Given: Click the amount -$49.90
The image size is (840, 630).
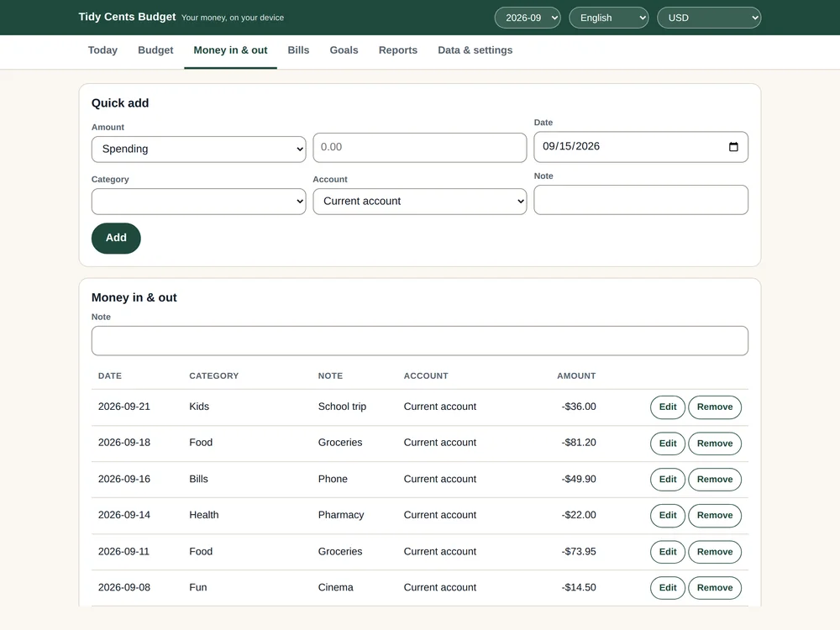Looking at the screenshot, I should (579, 479).
